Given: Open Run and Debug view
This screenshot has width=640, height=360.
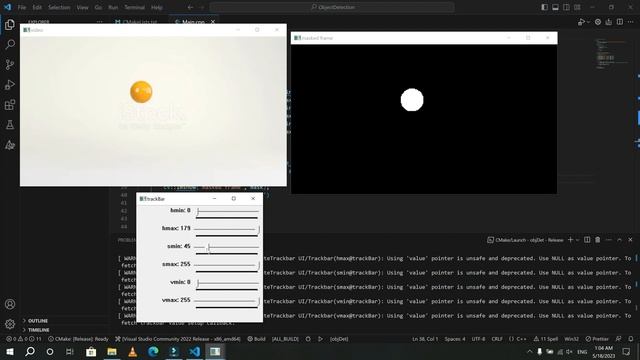Looking at the screenshot, I should pyautogui.click(x=10, y=84).
